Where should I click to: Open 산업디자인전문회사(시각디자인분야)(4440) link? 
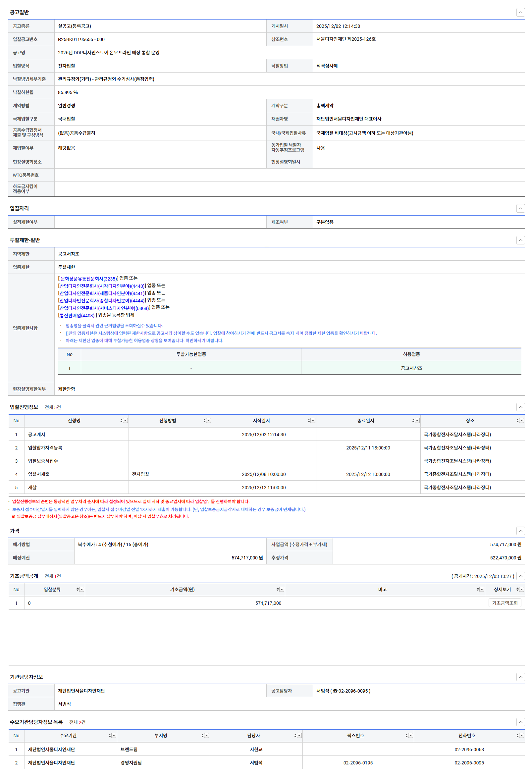click(x=102, y=286)
